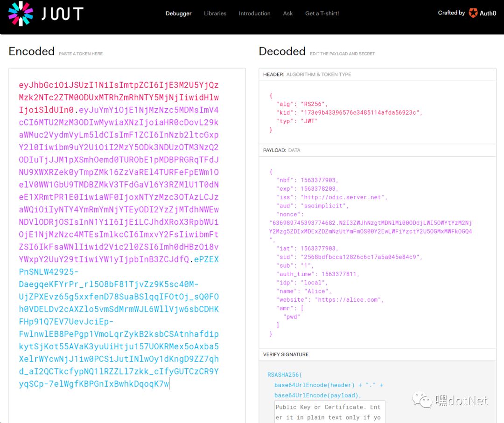Click the PASTE A TOKEN HERE label
Viewport: 504px width, 423px height.
[81, 54]
